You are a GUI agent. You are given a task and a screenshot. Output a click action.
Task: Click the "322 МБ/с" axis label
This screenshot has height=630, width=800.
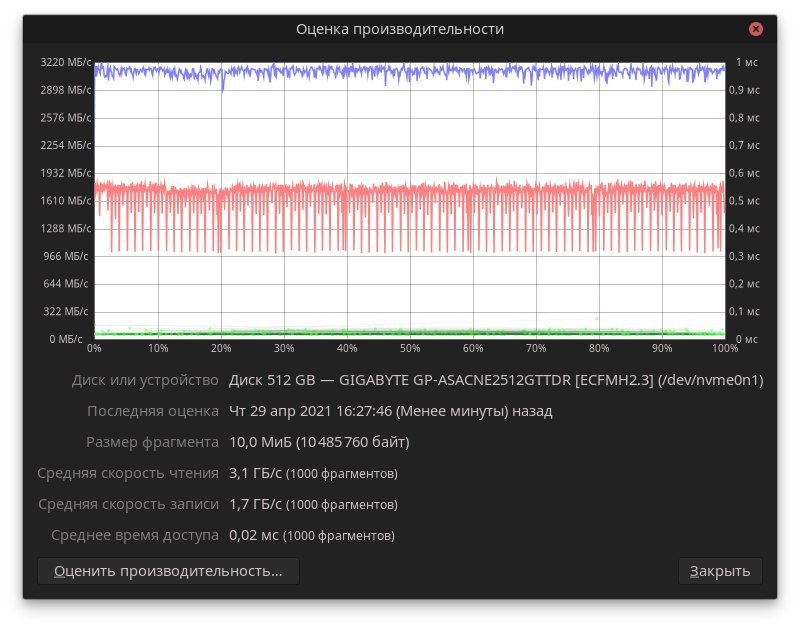tap(66, 312)
